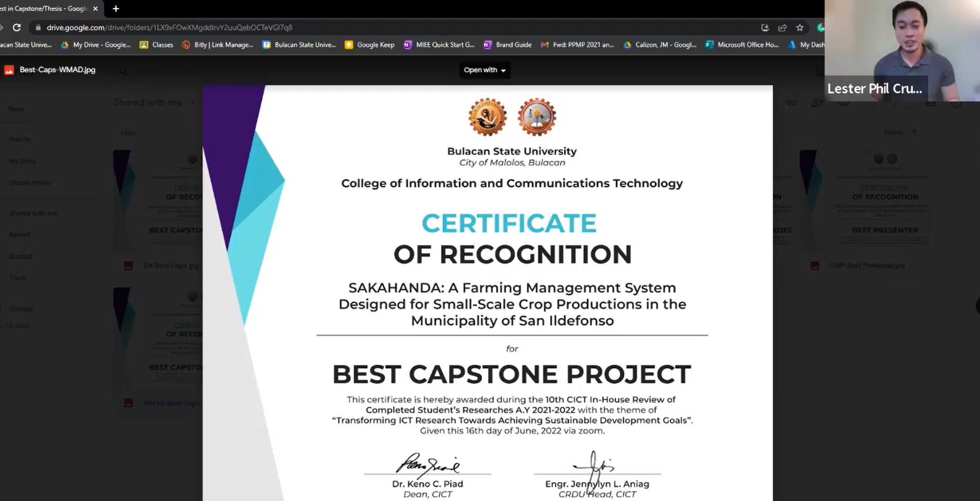980x501 pixels.
Task: Open a new browser tab
Action: click(116, 9)
